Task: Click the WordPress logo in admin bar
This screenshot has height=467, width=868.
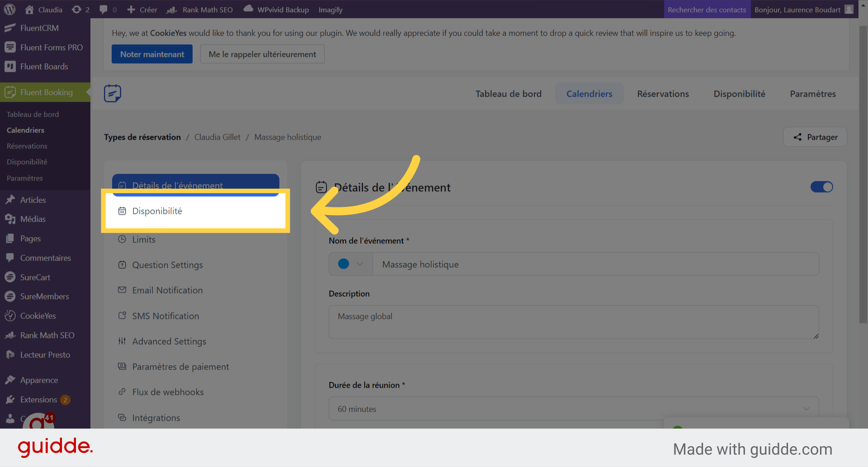Action: point(10,10)
